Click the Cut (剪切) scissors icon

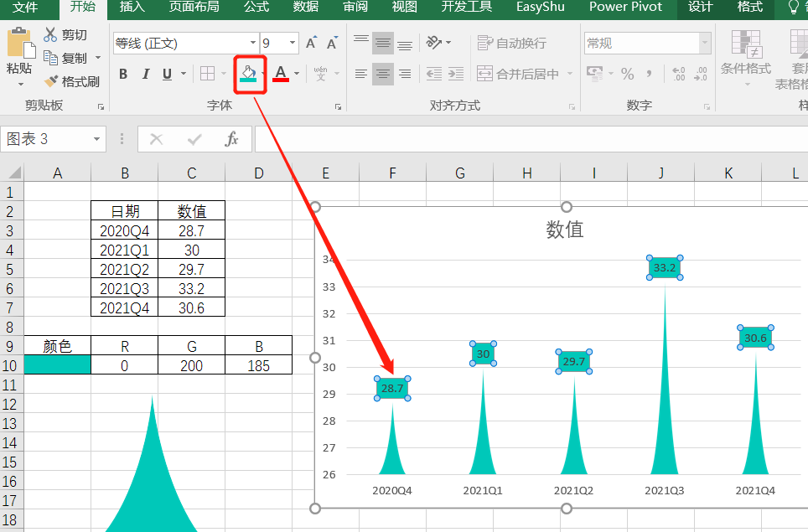click(50, 34)
